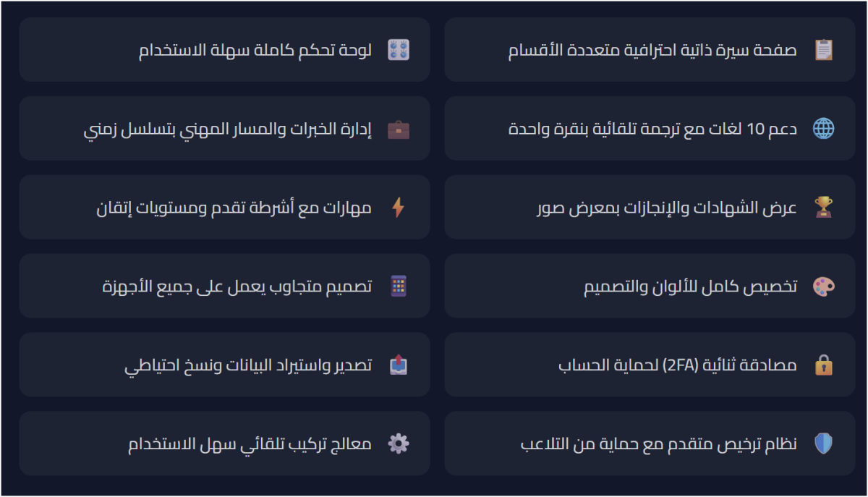Click the text مصادقة ثنائية (2FA) لحماية الحساب

click(678, 365)
